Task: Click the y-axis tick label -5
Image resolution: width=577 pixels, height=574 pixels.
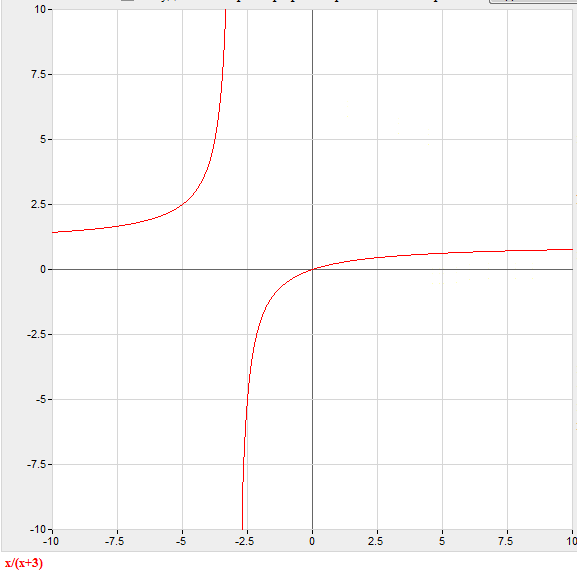Action: pos(41,399)
